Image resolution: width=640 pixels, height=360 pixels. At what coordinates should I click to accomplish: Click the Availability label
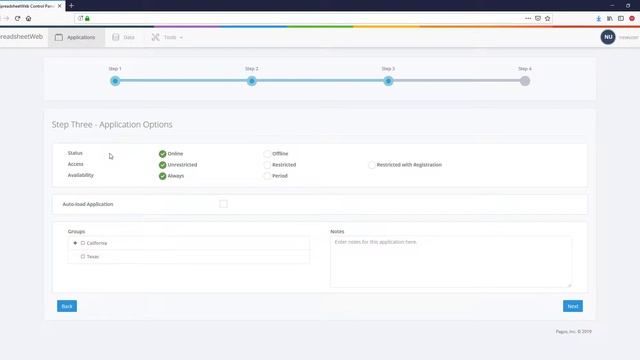coord(81,175)
